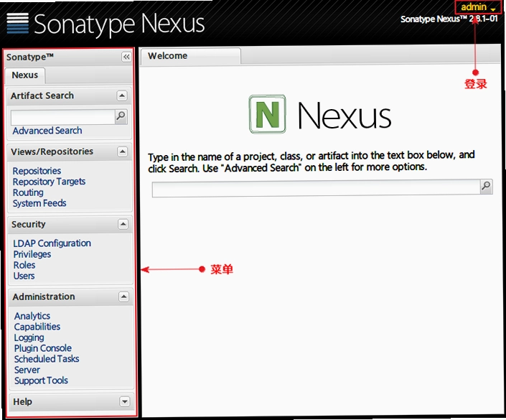Click the Artifact Search text field

tap(63, 117)
